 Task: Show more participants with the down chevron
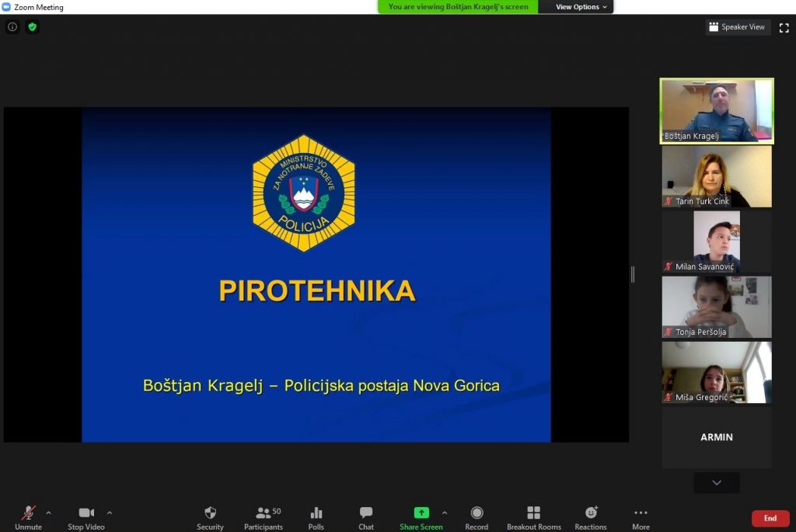716,483
